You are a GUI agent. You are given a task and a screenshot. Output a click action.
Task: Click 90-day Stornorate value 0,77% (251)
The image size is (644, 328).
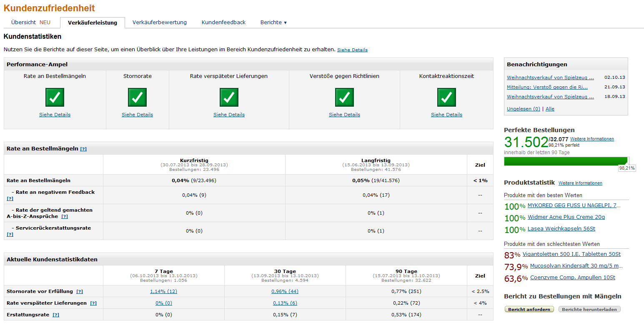[x=406, y=292]
